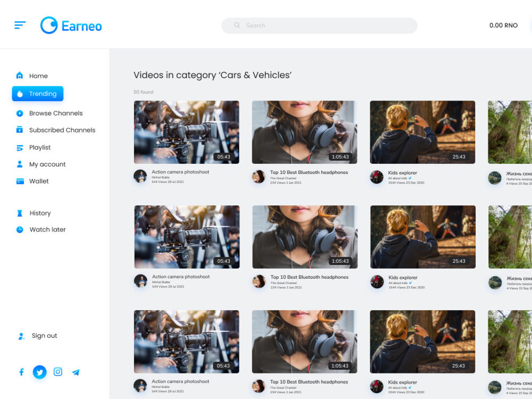Screen dimensions: 532x399
Task: Click the Wallet card icon
Action: pos(20,181)
